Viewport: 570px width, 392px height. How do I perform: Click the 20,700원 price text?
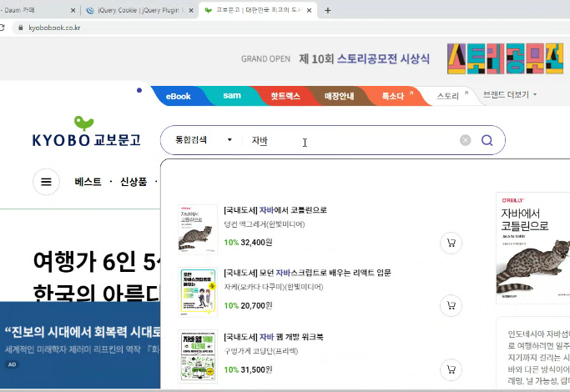coord(256,305)
